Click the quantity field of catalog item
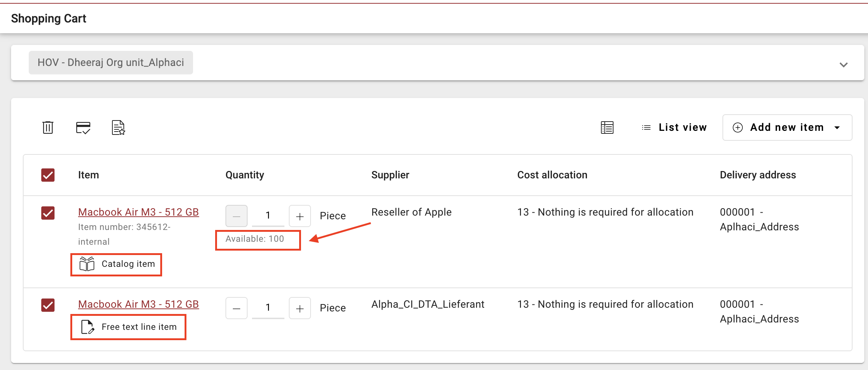 268,216
